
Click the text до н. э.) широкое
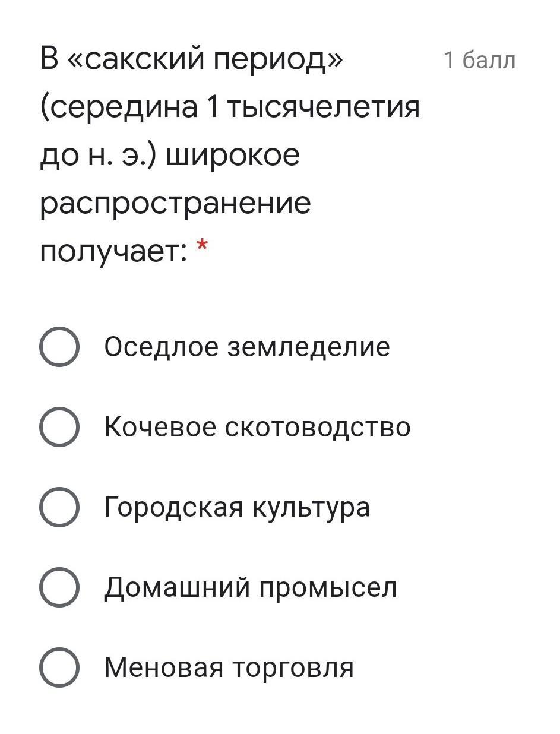pyautogui.click(x=170, y=156)
